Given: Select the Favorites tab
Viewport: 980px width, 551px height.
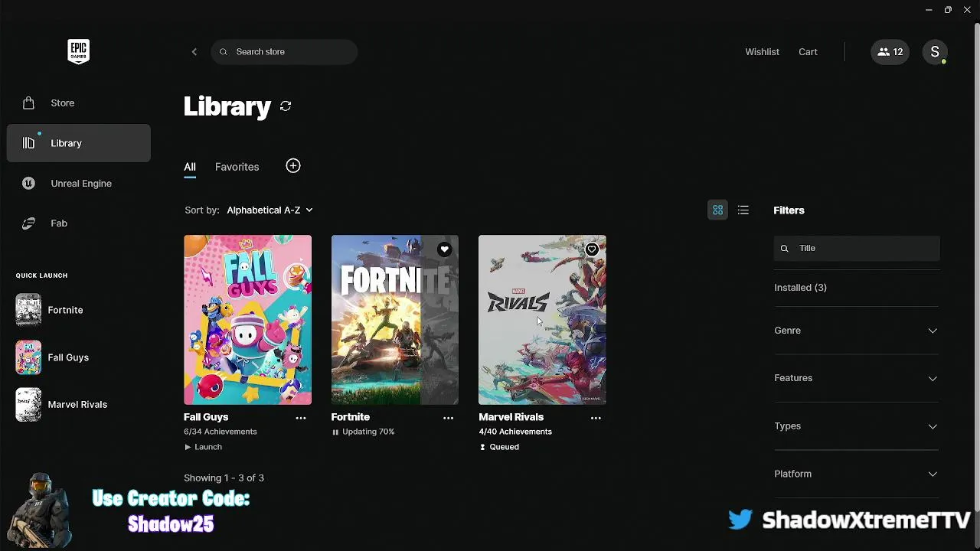Looking at the screenshot, I should coord(237,167).
